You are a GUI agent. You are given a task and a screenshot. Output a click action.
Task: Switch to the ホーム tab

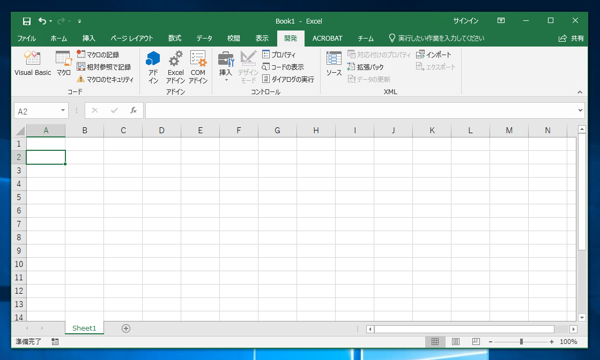click(x=59, y=38)
